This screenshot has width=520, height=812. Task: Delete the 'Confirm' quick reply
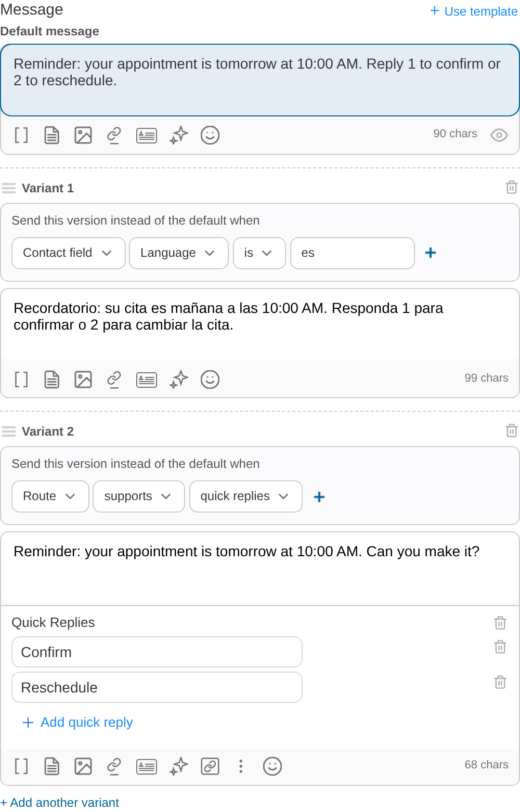pyautogui.click(x=500, y=647)
